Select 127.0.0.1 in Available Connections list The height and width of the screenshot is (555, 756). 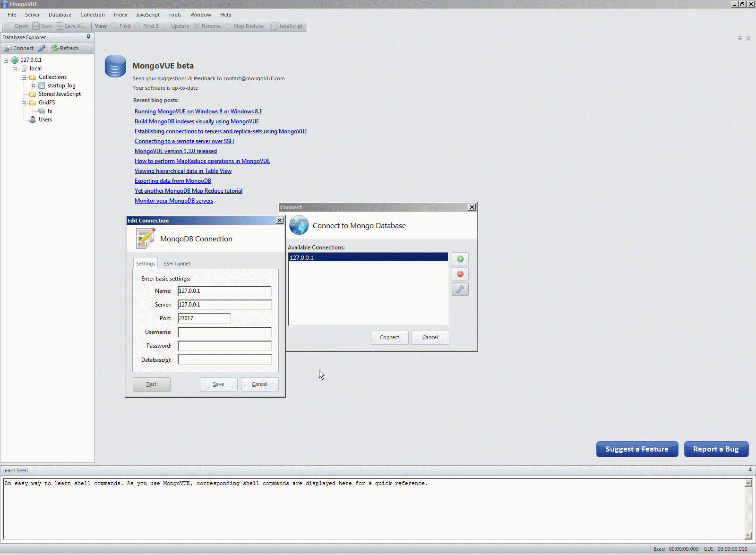(x=368, y=257)
